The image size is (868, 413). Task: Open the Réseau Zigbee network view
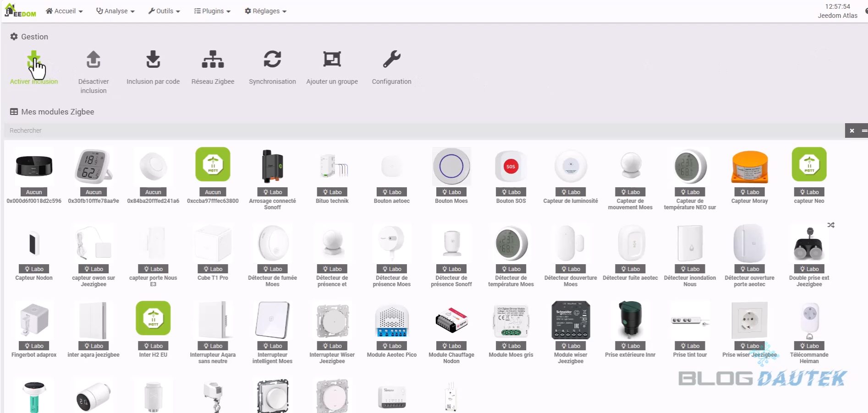213,60
